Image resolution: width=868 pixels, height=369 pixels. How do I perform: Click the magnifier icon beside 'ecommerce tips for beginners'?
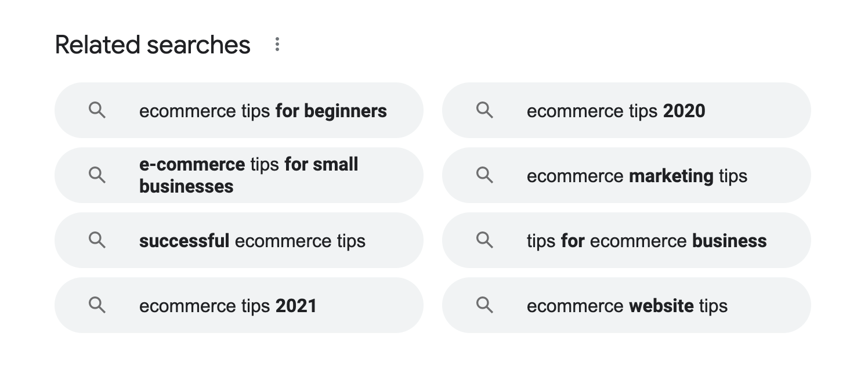click(97, 110)
